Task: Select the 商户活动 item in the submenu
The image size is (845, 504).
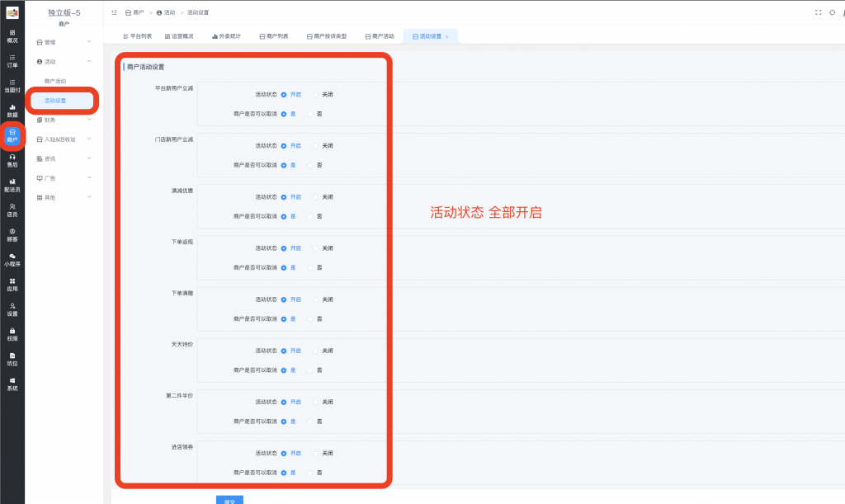Action: 56,80
